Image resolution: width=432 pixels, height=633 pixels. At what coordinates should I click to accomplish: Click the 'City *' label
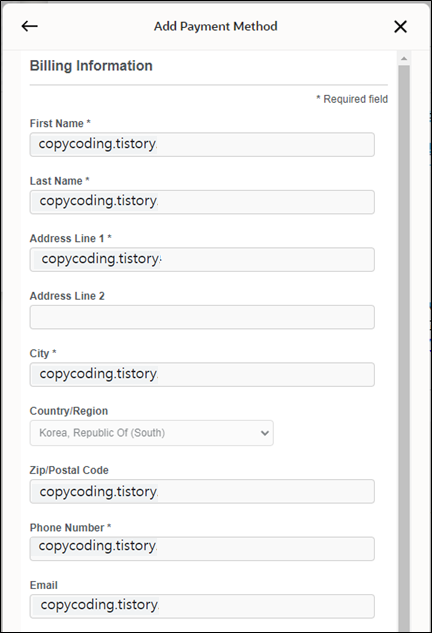[43, 354]
